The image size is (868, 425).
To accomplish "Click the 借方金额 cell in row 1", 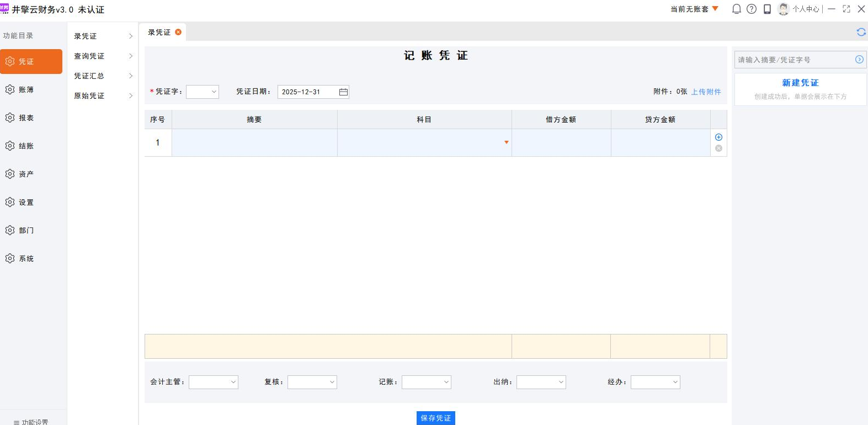I will pyautogui.click(x=561, y=142).
